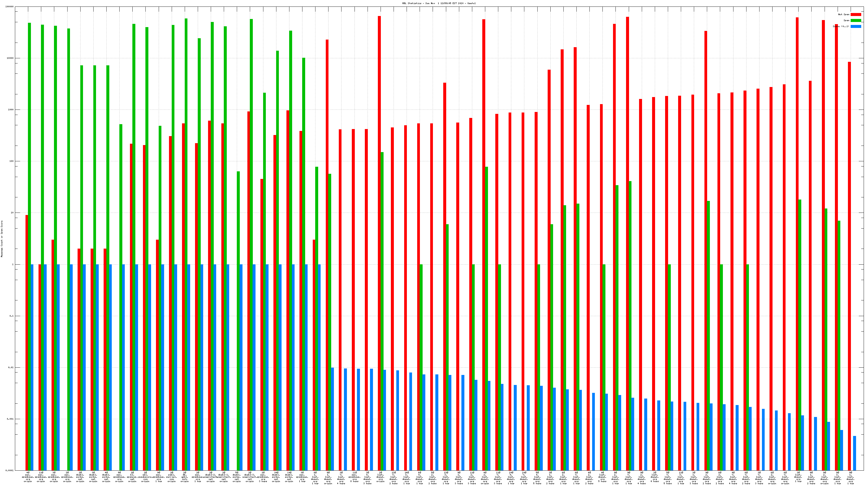The height and width of the screenshot is (488, 868).
Task: Select the 140@ dnsbl.sorbs.net origin label
Action: click(x=276, y=477)
